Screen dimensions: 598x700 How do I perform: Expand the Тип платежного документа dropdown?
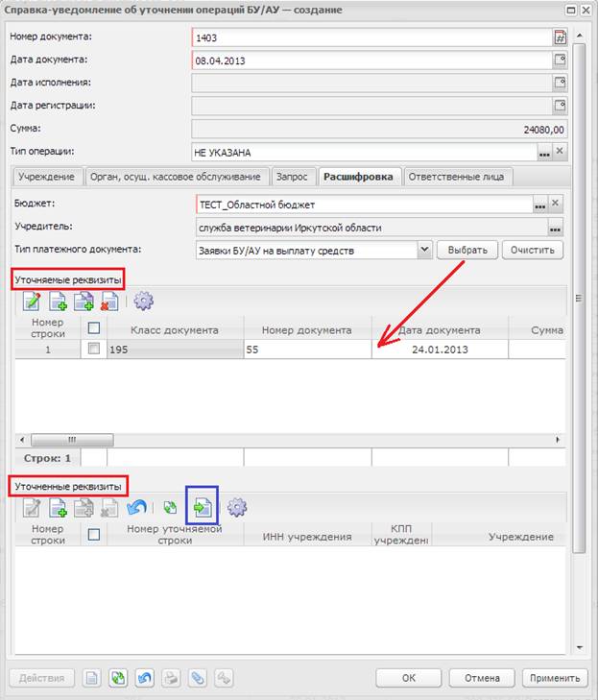[425, 250]
